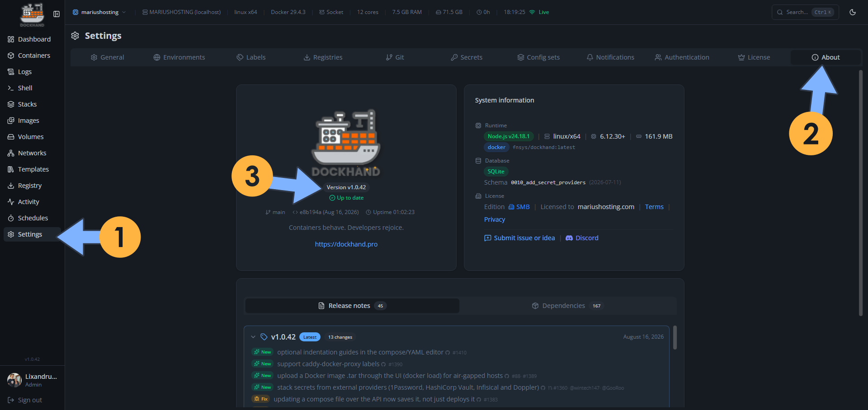Open the Terms link

(x=654, y=207)
